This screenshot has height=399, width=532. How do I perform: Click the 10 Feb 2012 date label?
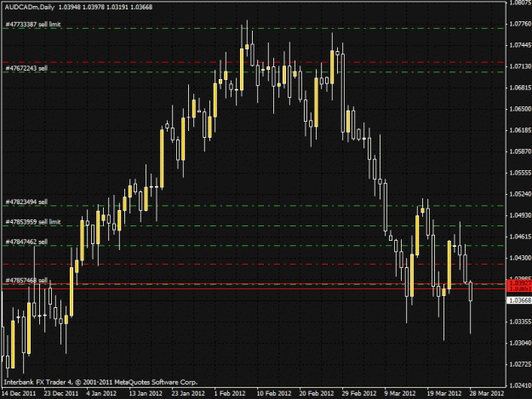(x=274, y=393)
